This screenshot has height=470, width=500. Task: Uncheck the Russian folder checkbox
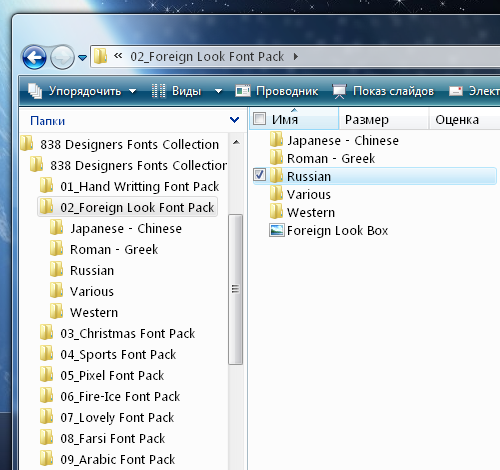click(x=259, y=175)
